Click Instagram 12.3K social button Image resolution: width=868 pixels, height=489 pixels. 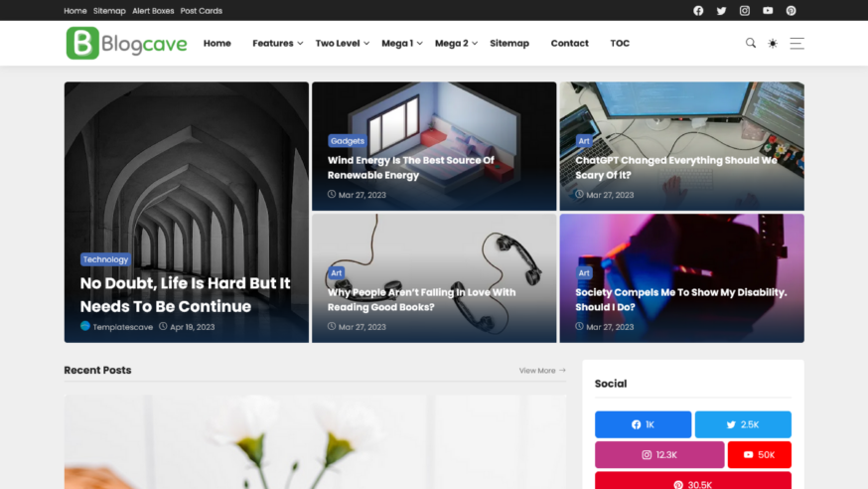(x=659, y=454)
